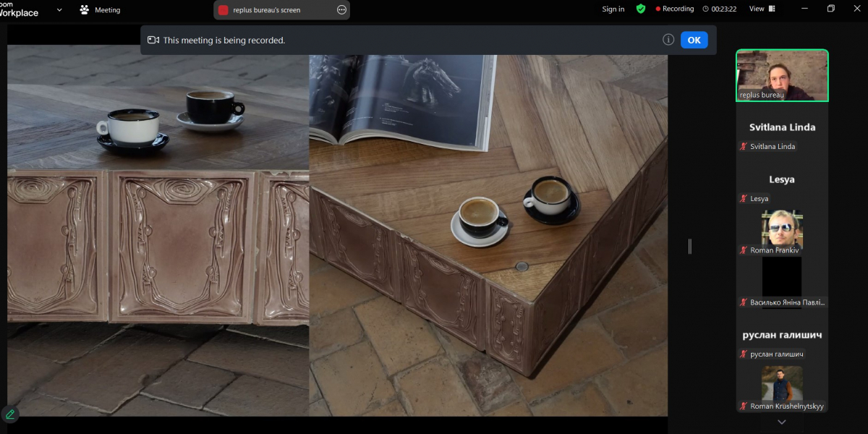Viewport: 868px width, 434px height.
Task: Click the Recording status indicator
Action: click(x=674, y=9)
